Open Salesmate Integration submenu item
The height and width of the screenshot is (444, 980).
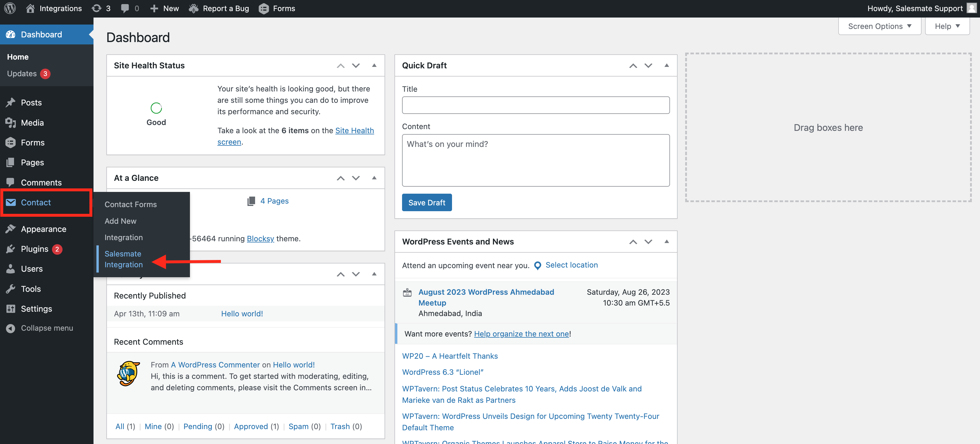[x=124, y=259]
